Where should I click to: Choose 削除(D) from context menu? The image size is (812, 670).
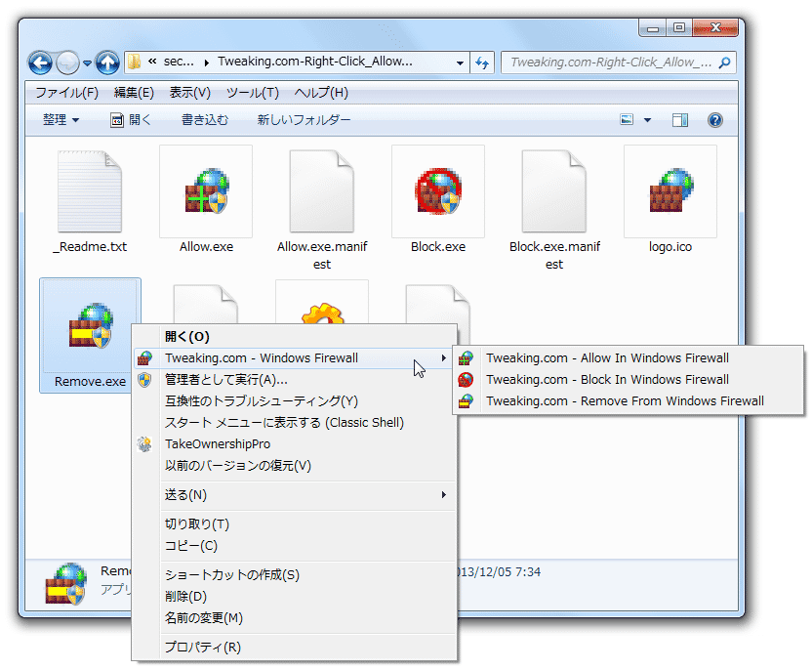coord(294,597)
